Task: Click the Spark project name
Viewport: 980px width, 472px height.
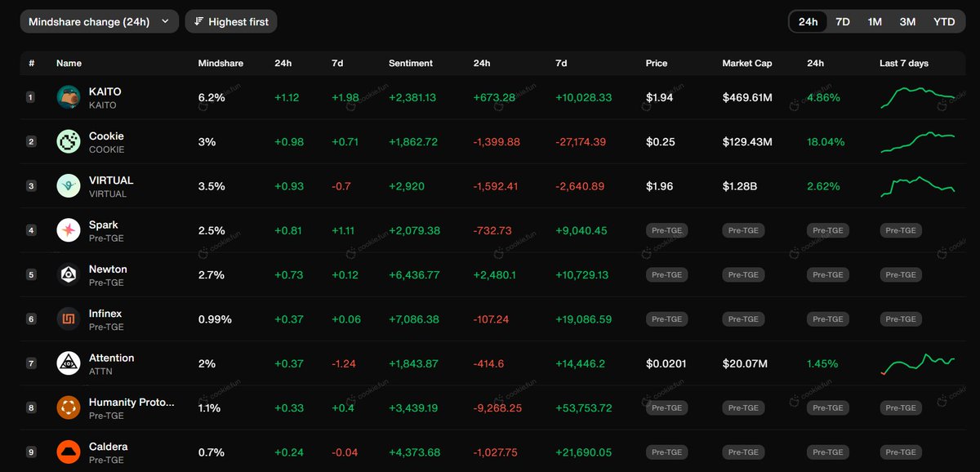Action: tap(104, 225)
